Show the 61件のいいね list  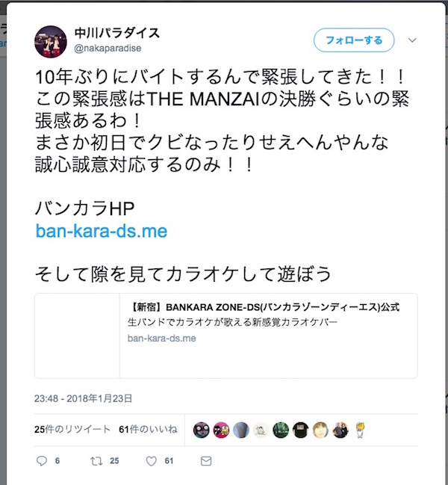click(149, 429)
